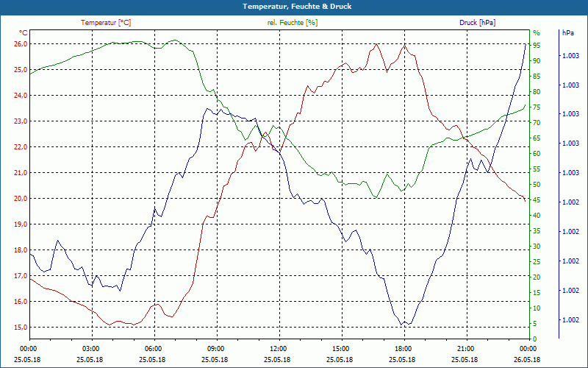The image size is (588, 368).
Task: Click humidity axis value '80'
Action: point(537,91)
